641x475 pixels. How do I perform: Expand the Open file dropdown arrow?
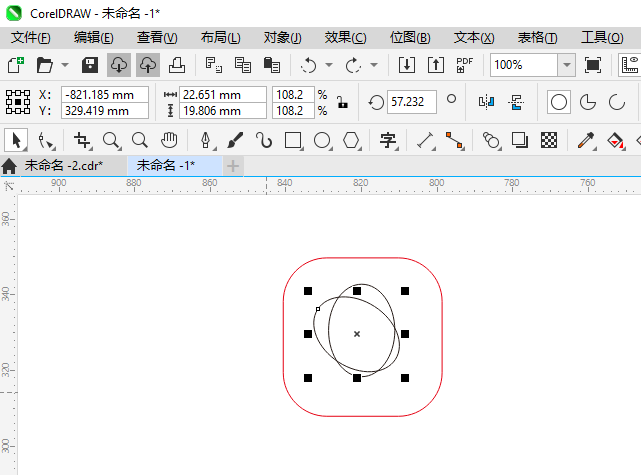[65, 65]
